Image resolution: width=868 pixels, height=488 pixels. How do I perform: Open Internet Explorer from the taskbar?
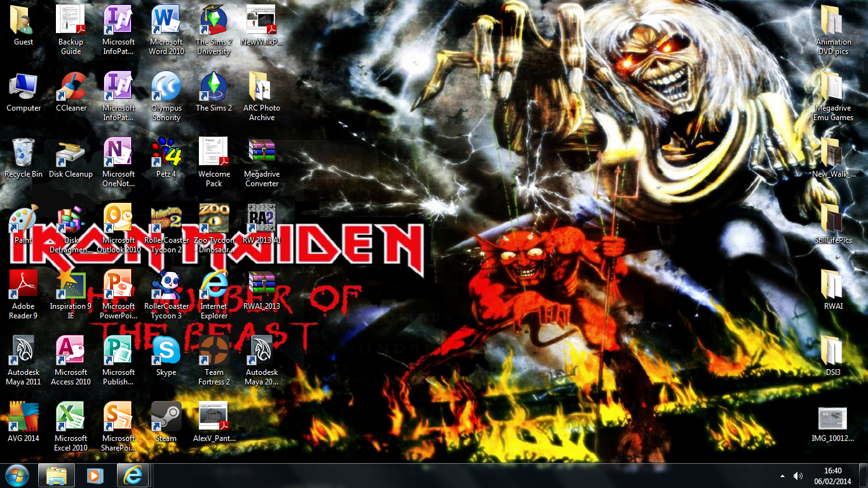click(133, 475)
